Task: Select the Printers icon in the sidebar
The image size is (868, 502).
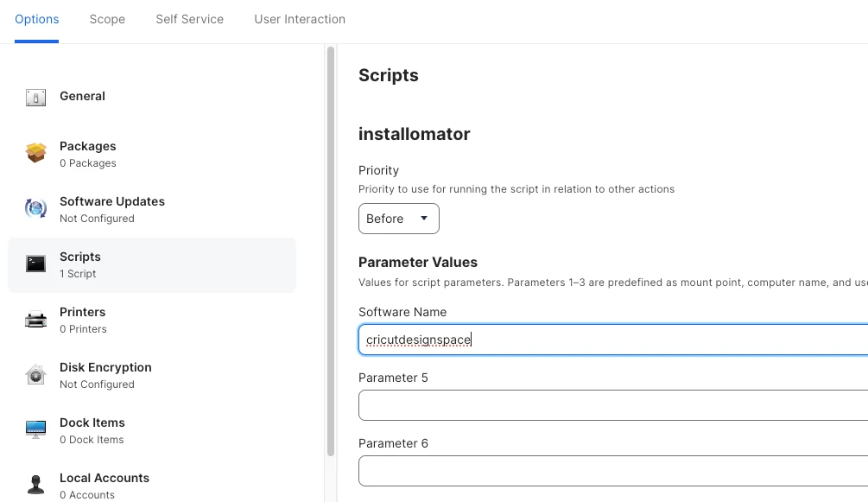Action: coord(36,320)
